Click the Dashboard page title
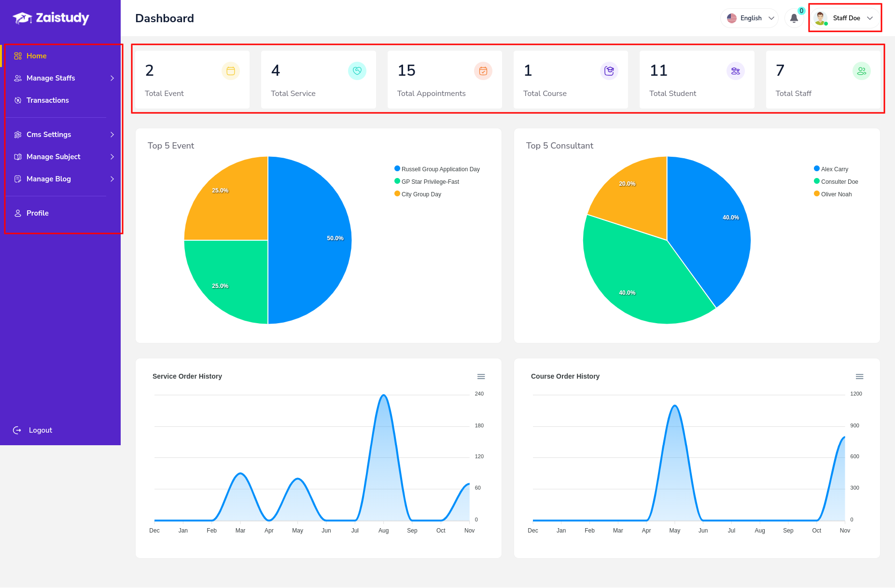 point(165,18)
